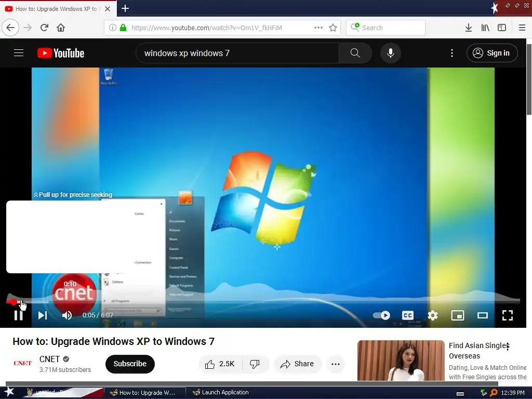Open ad options three-dot menu

[508, 346]
